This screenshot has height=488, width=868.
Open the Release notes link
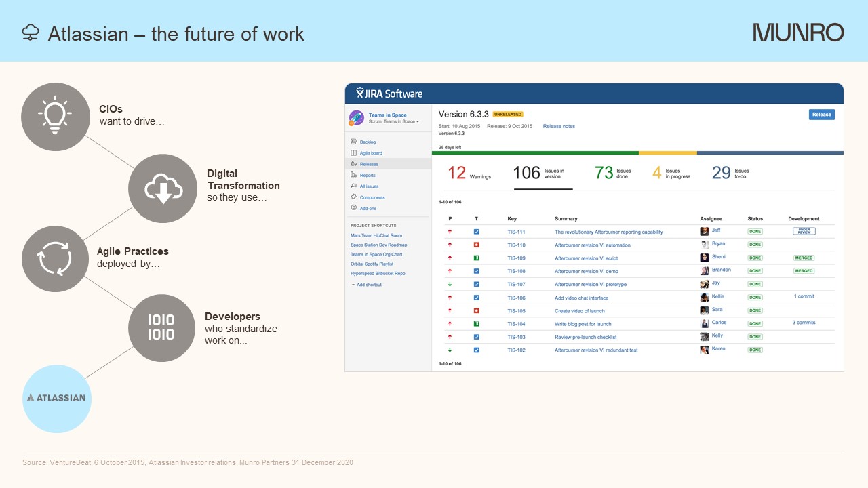559,126
